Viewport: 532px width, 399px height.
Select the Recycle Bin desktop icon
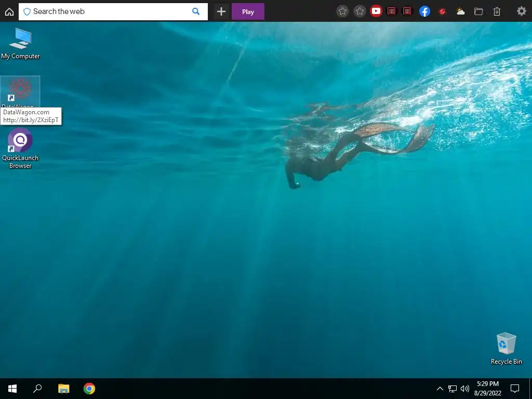pos(506,349)
